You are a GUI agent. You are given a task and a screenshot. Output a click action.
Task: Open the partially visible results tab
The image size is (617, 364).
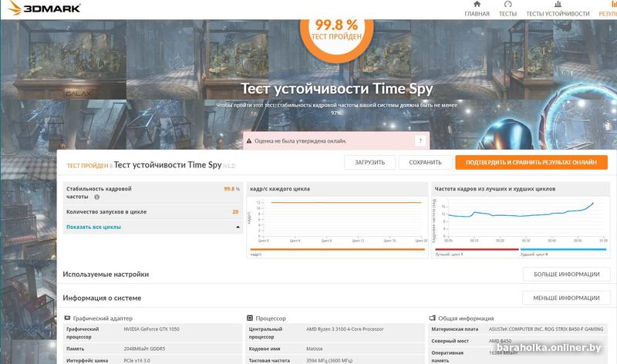click(608, 10)
